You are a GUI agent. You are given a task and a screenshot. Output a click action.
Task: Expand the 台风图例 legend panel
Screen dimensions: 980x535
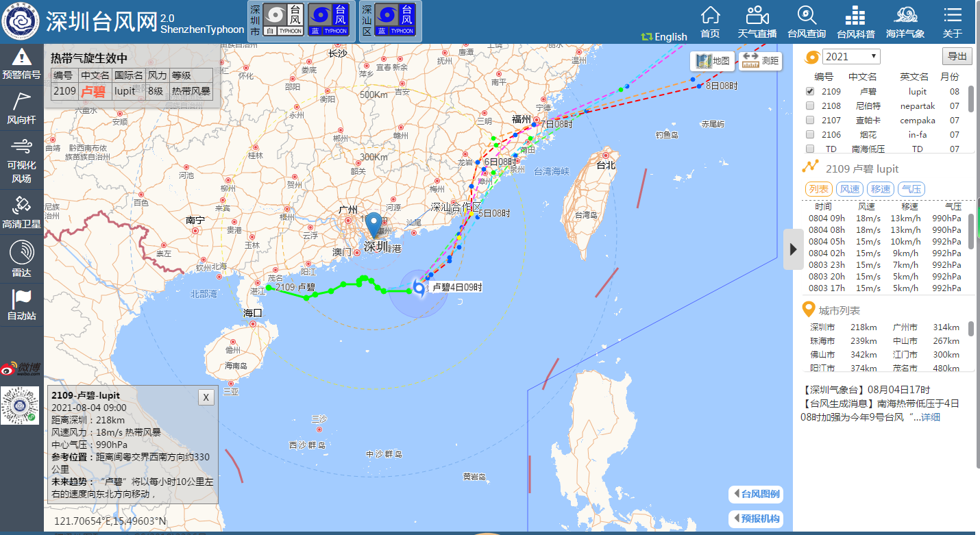[x=755, y=494]
